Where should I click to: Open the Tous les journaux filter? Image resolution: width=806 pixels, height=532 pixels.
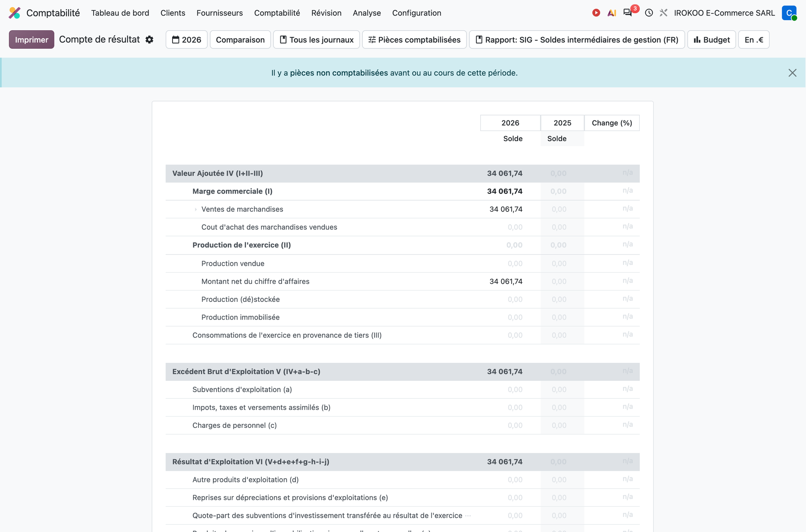(317, 39)
